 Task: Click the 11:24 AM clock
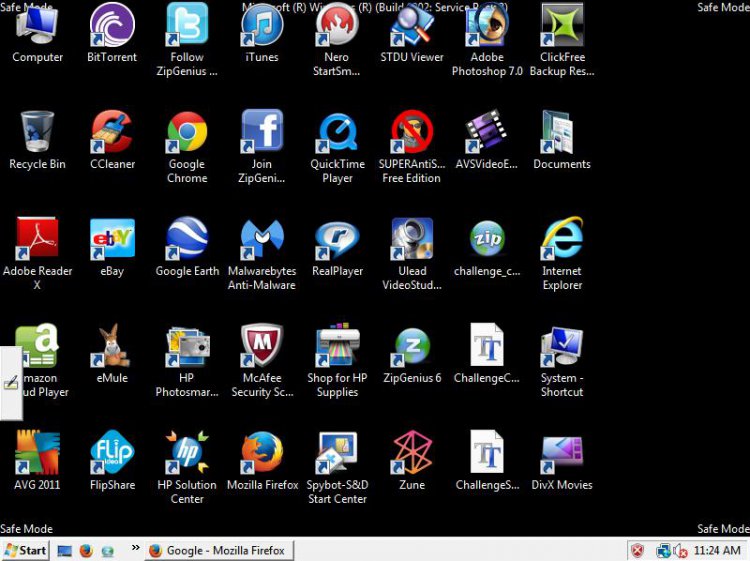(717, 551)
